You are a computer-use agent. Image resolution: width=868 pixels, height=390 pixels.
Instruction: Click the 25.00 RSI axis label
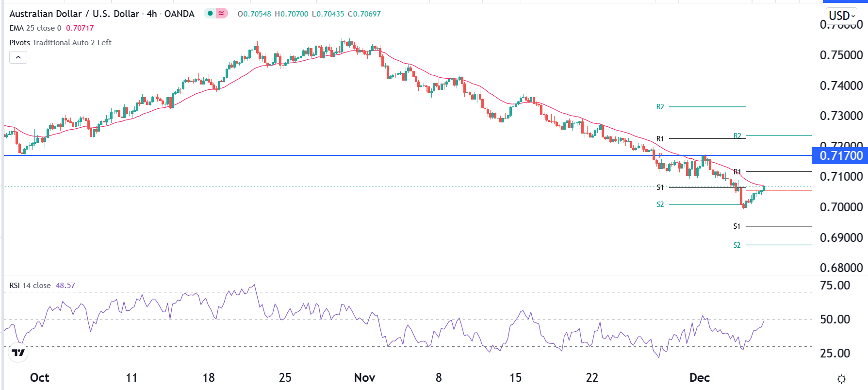pos(835,353)
